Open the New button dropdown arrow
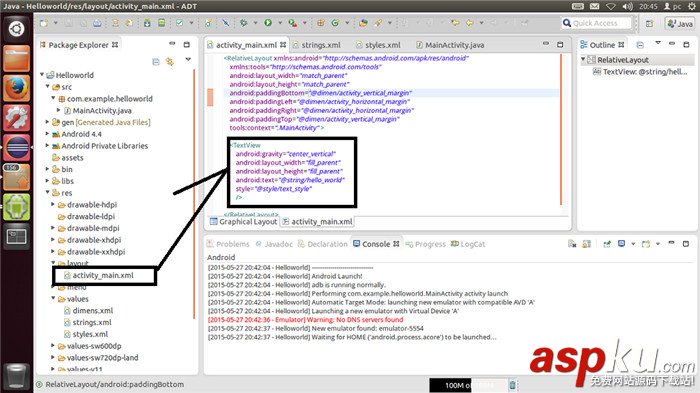 click(55, 23)
